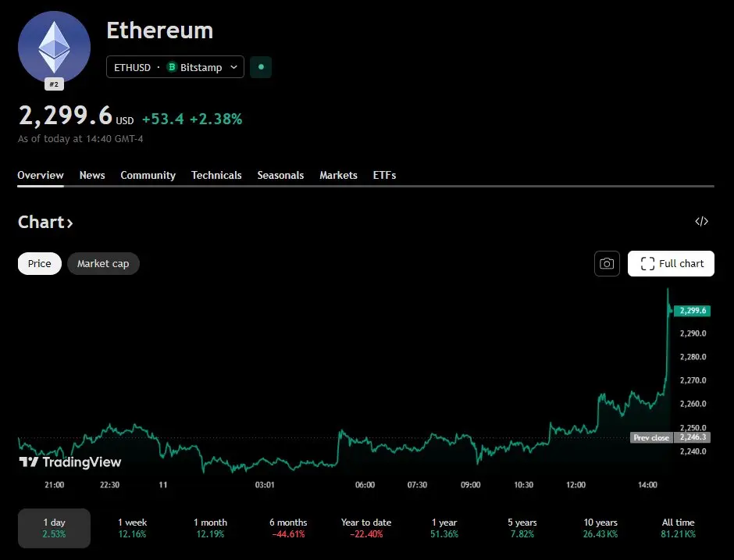Go to the Community tab
This screenshot has height=560, width=734.
148,175
